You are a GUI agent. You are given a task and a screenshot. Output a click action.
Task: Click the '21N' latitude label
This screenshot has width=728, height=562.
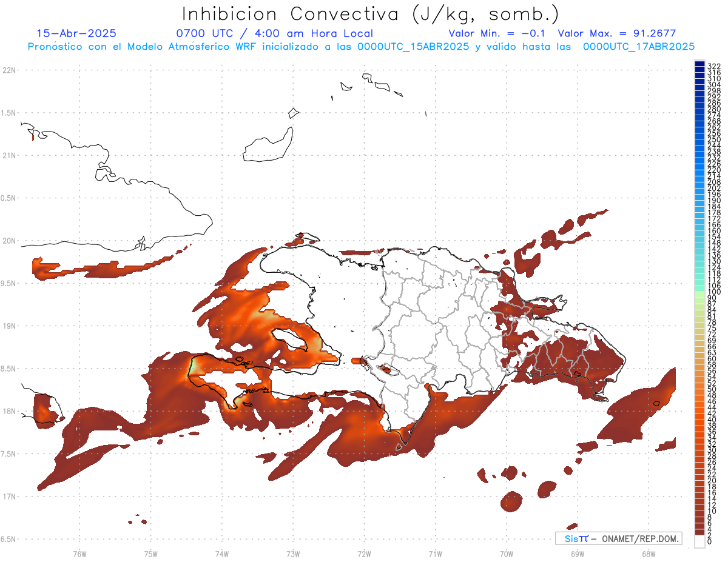coord(9,155)
